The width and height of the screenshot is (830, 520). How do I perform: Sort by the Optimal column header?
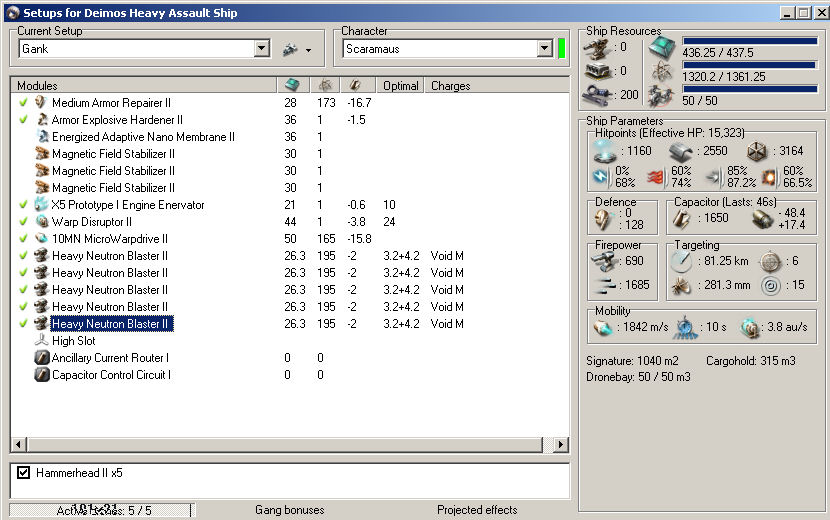tap(400, 85)
